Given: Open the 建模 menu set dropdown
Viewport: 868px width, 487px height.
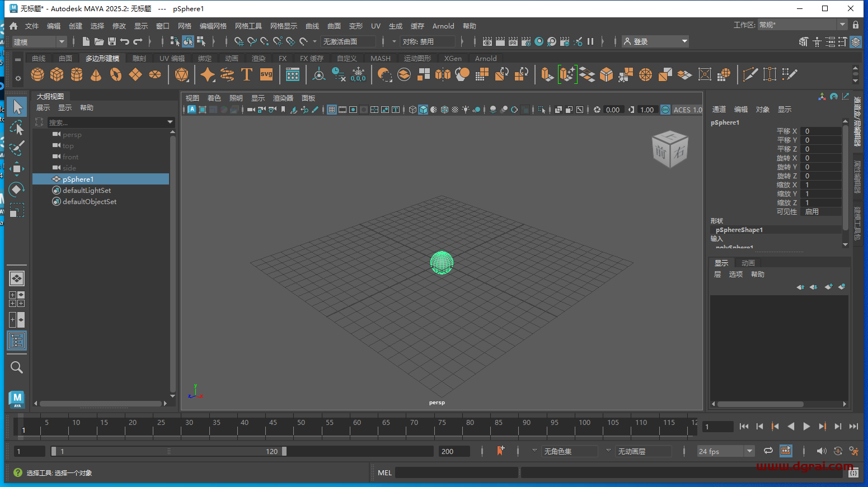Looking at the screenshot, I should (x=39, y=42).
